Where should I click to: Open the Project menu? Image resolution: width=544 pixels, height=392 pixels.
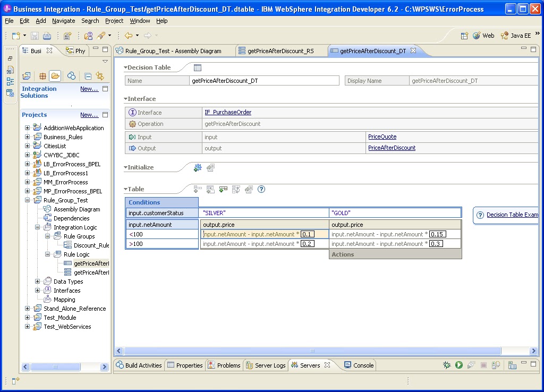point(114,21)
